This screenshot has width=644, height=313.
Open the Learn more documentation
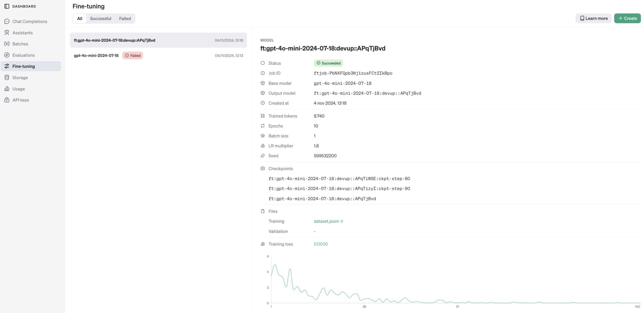[593, 18]
